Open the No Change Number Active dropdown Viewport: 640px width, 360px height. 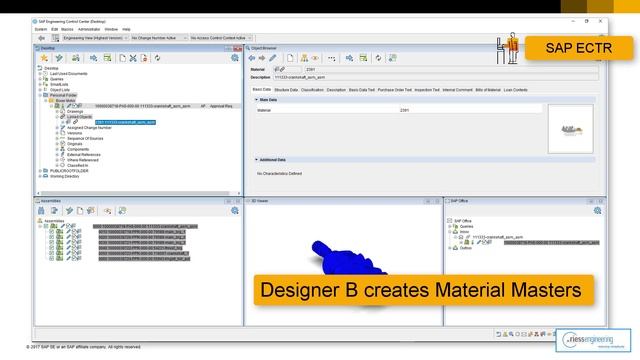(x=159, y=38)
